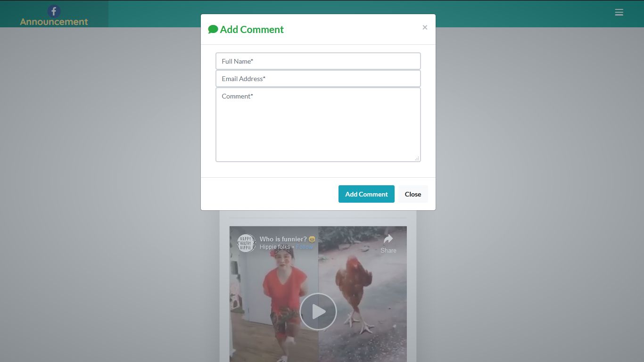Click the green speech bubble icon in the dialog

pos(213,29)
